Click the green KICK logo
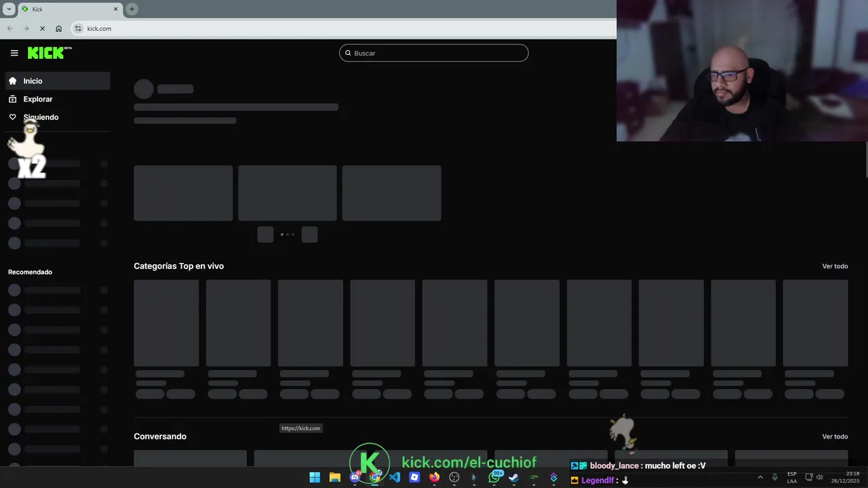 coord(50,53)
